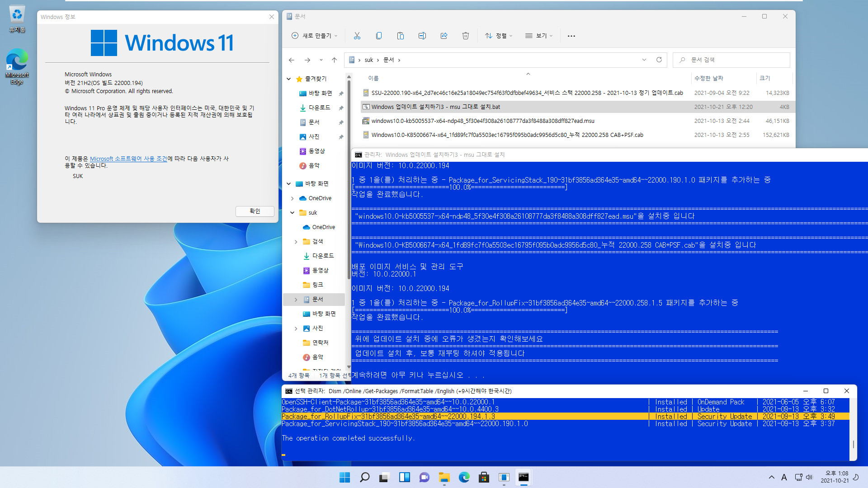
Task: Click the Share icon in Explorer toolbar
Action: click(x=444, y=36)
